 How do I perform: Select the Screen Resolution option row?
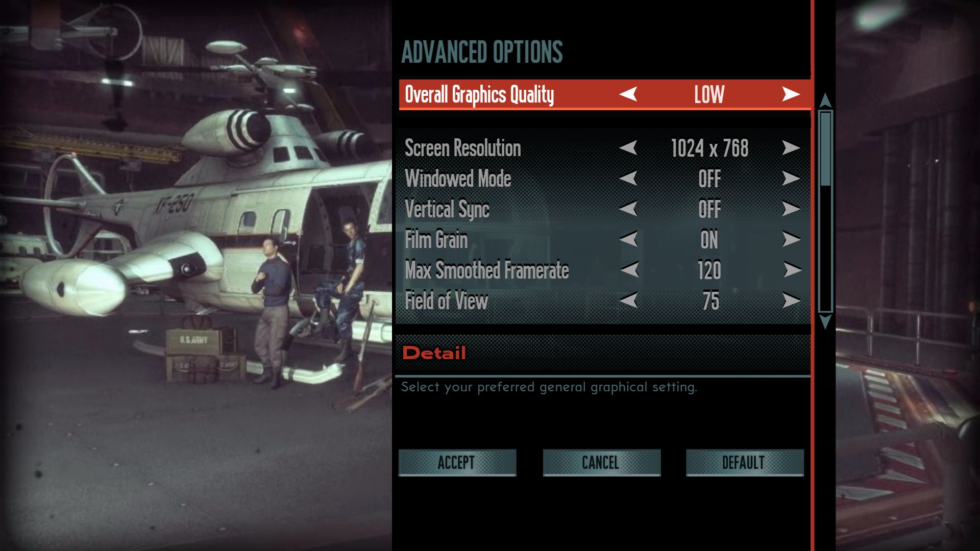(x=603, y=148)
